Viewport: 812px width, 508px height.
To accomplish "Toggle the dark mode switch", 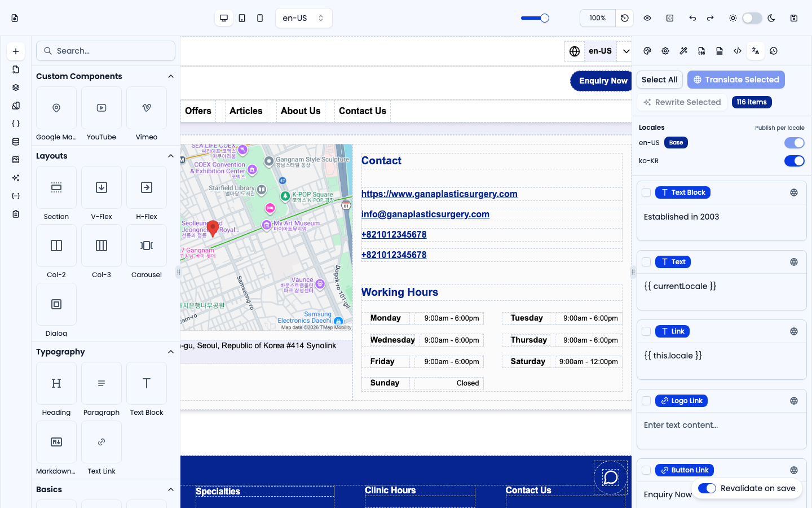I will click(752, 18).
